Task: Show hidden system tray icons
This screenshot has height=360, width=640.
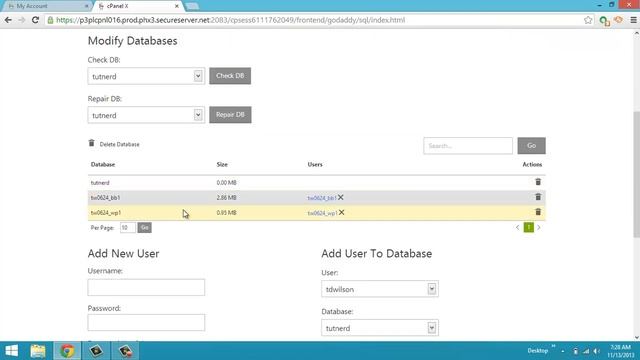Action: (x=563, y=351)
